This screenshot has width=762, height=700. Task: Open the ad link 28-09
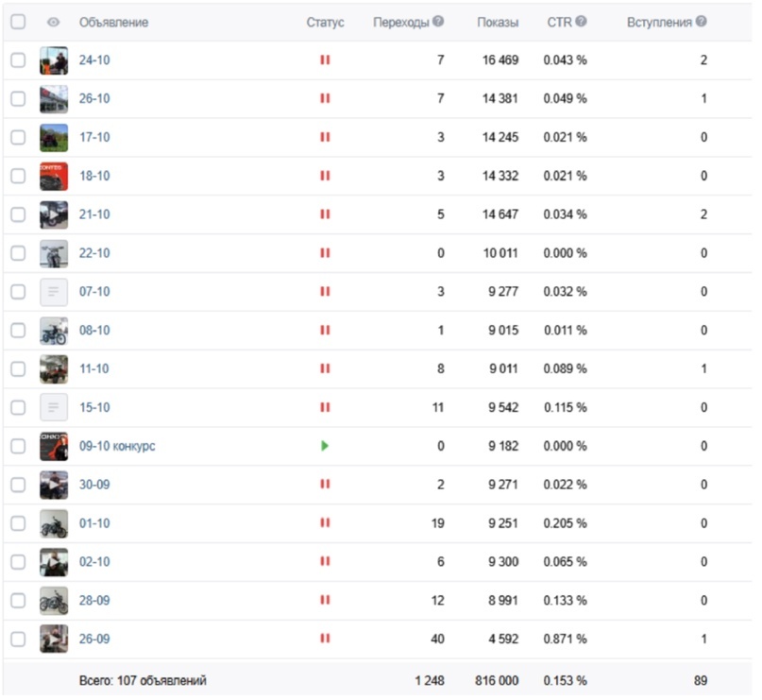click(x=94, y=601)
